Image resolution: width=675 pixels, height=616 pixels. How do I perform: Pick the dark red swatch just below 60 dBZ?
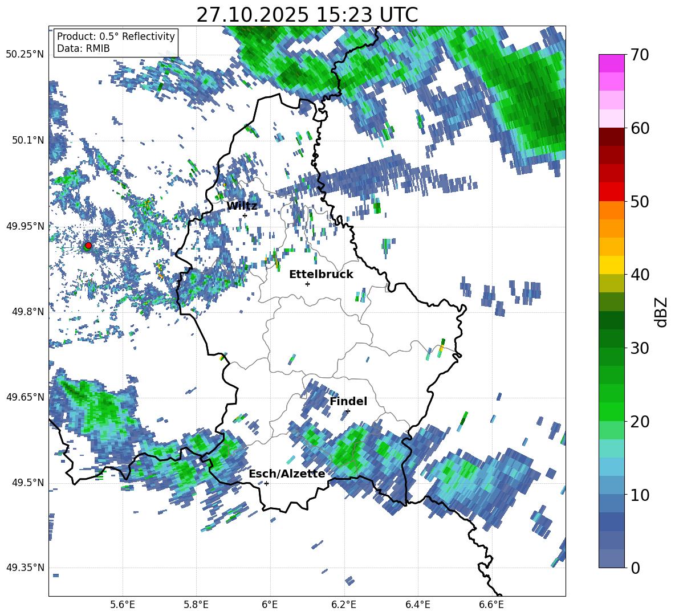(612, 137)
